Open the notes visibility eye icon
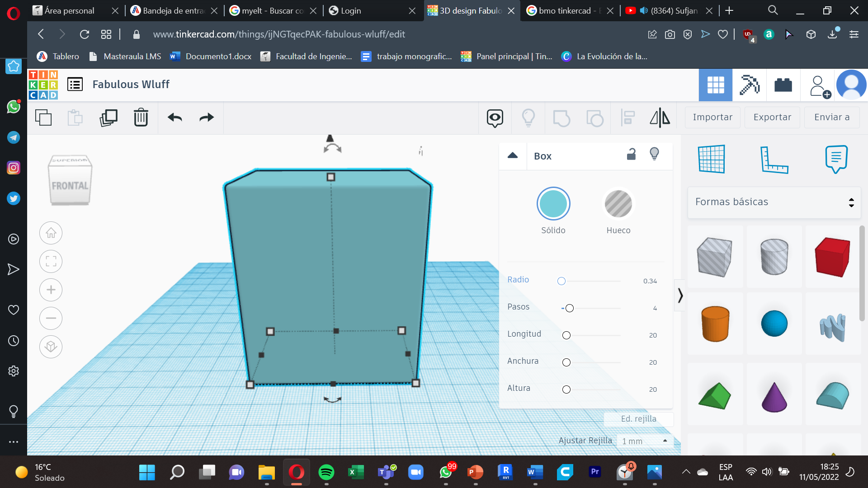This screenshot has height=488, width=868. pyautogui.click(x=495, y=118)
